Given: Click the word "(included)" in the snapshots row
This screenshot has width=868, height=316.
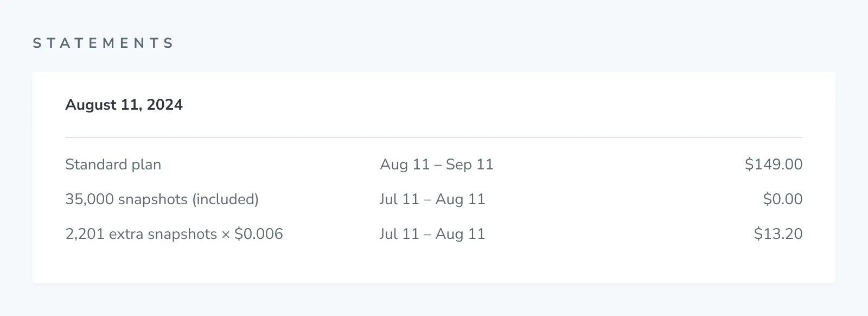Looking at the screenshot, I should [225, 199].
